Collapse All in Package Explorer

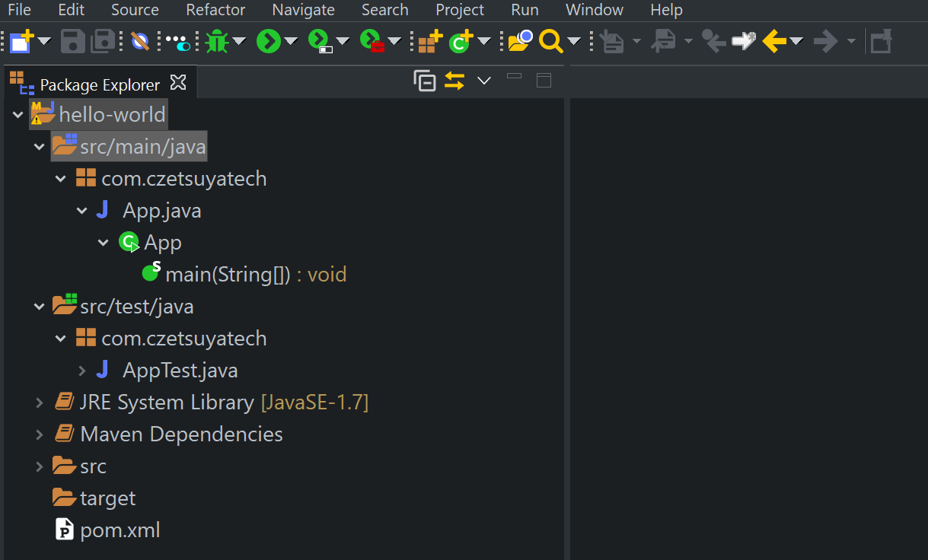pos(425,80)
